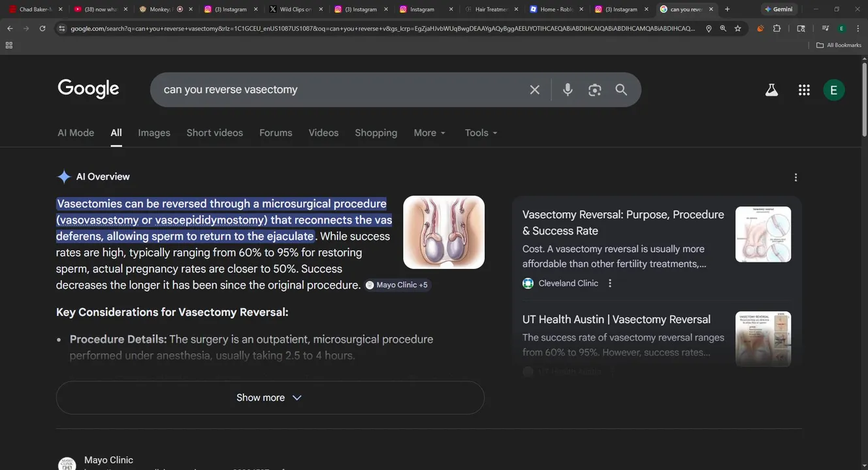Open the Tools dropdown
The image size is (868, 470).
coord(481,133)
